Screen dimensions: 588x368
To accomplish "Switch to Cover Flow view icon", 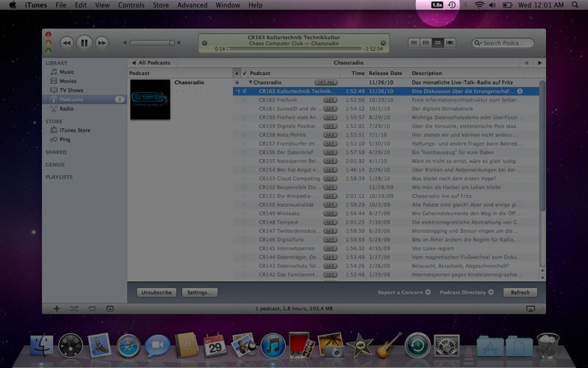I will (450, 43).
